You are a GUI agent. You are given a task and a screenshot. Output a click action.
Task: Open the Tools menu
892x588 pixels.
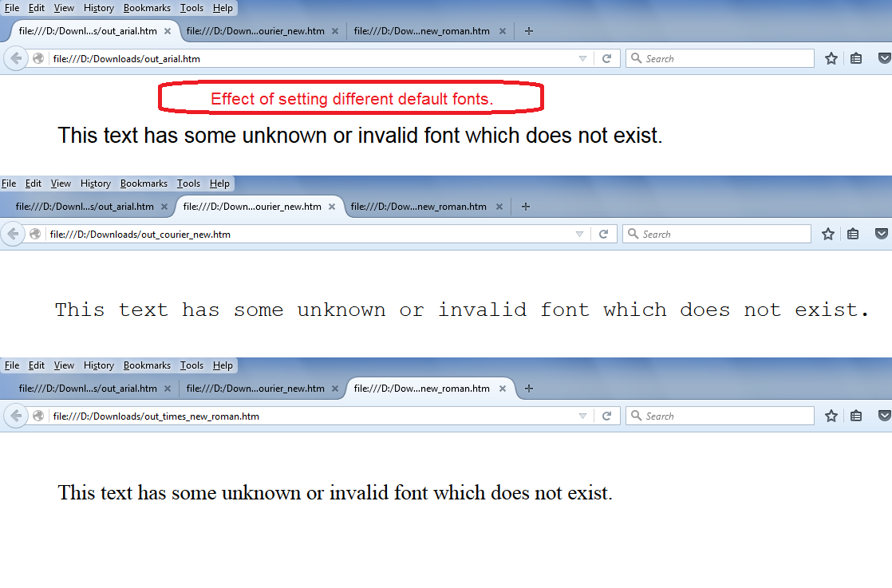click(191, 8)
